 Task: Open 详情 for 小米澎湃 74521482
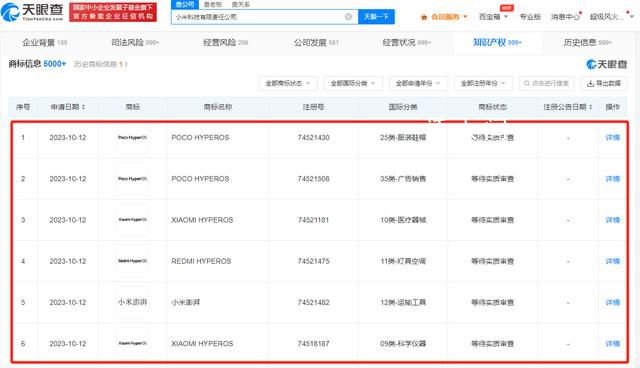tap(612, 302)
